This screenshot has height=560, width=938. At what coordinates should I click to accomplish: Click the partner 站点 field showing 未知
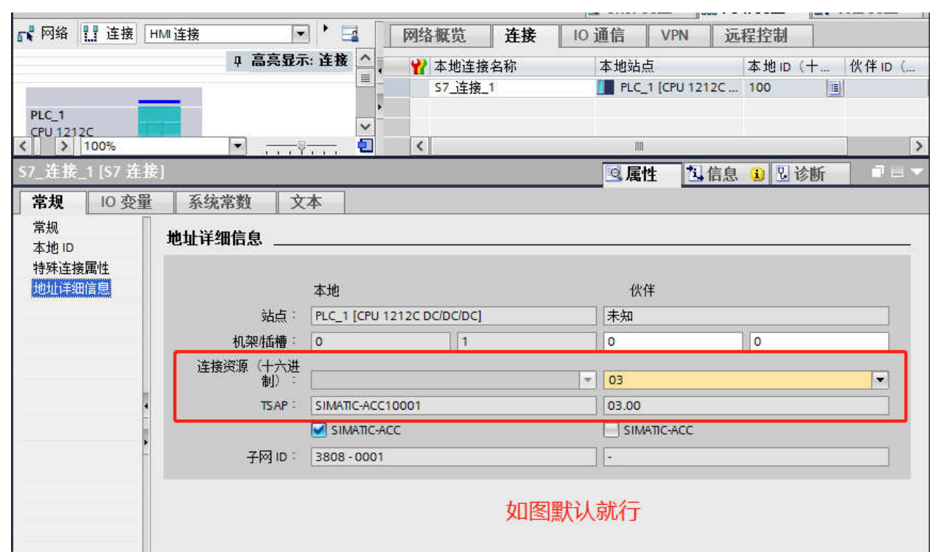coord(746,316)
